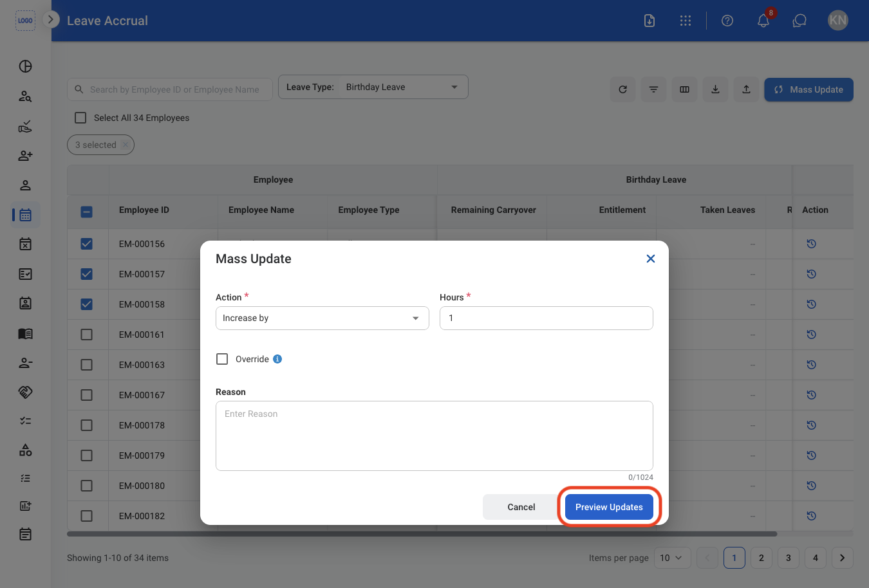Open the checklist form sidebar icon
Screen dimensions: 869x588
25,274
